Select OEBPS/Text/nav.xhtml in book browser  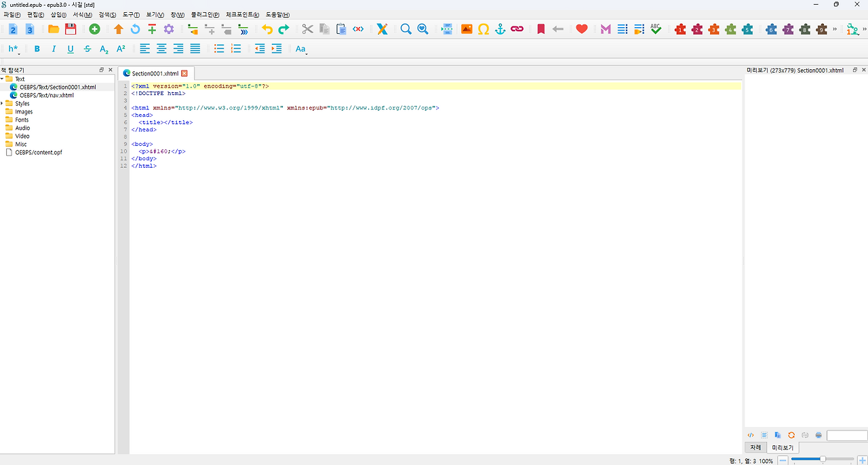[47, 96]
